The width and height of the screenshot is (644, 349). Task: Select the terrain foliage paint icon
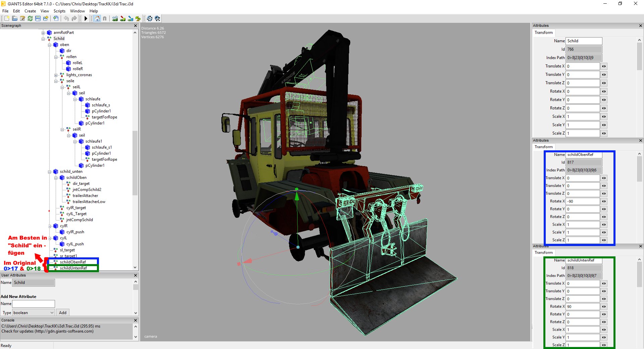[138, 18]
